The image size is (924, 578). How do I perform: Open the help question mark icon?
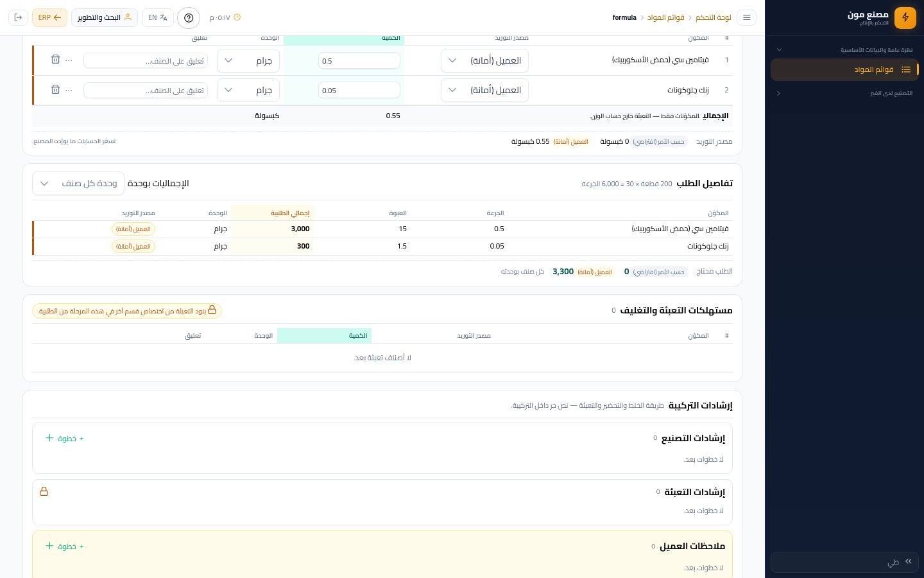point(189,17)
